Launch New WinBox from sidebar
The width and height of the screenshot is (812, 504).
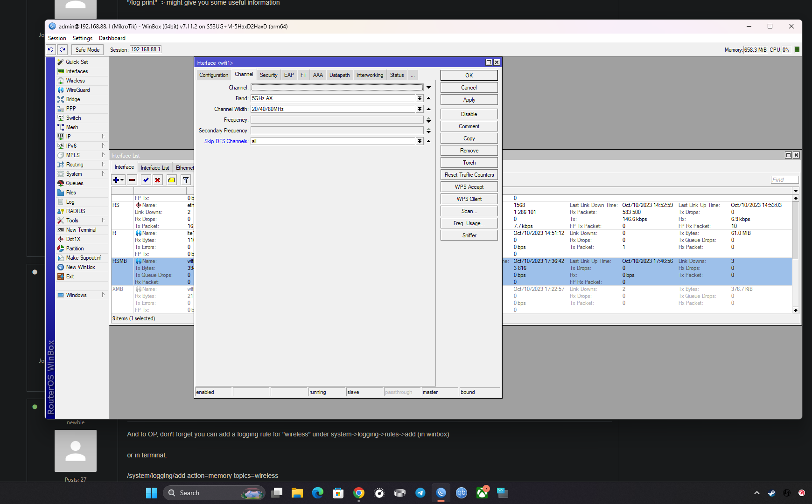(80, 267)
